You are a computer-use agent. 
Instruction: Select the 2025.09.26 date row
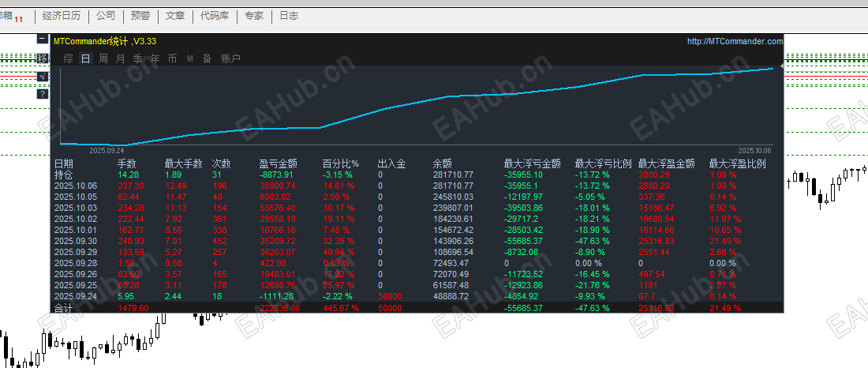(x=75, y=274)
